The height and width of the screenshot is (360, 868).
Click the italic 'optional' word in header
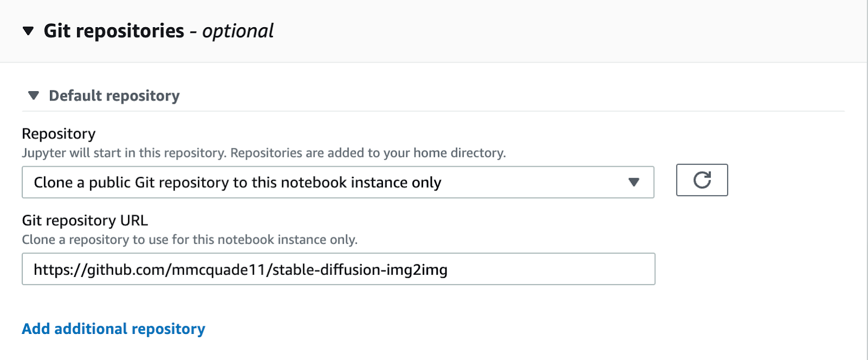pos(238,31)
